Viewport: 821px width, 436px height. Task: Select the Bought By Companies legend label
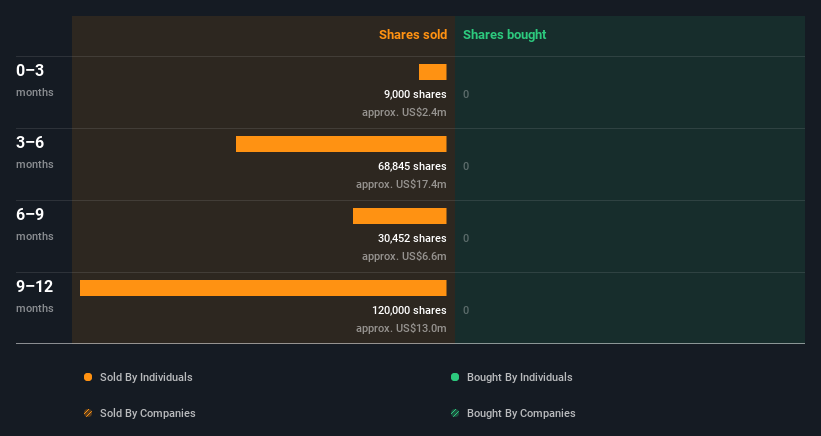pos(521,413)
